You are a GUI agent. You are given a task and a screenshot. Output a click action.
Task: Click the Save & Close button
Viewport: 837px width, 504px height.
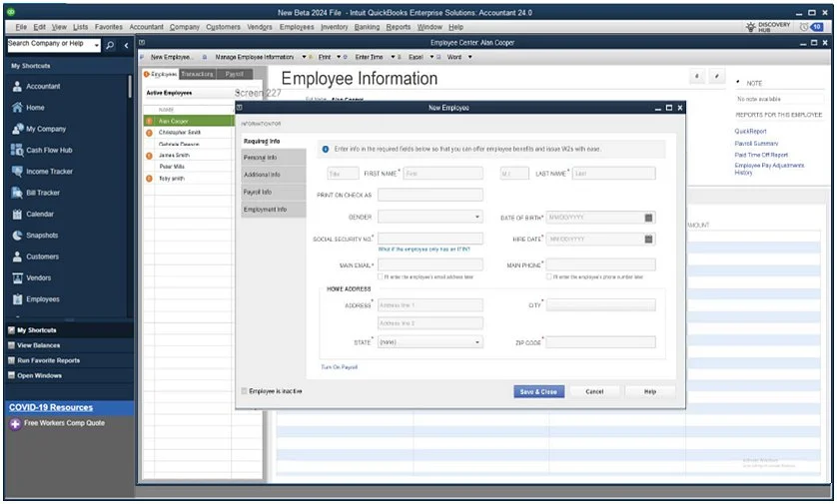[x=538, y=391]
